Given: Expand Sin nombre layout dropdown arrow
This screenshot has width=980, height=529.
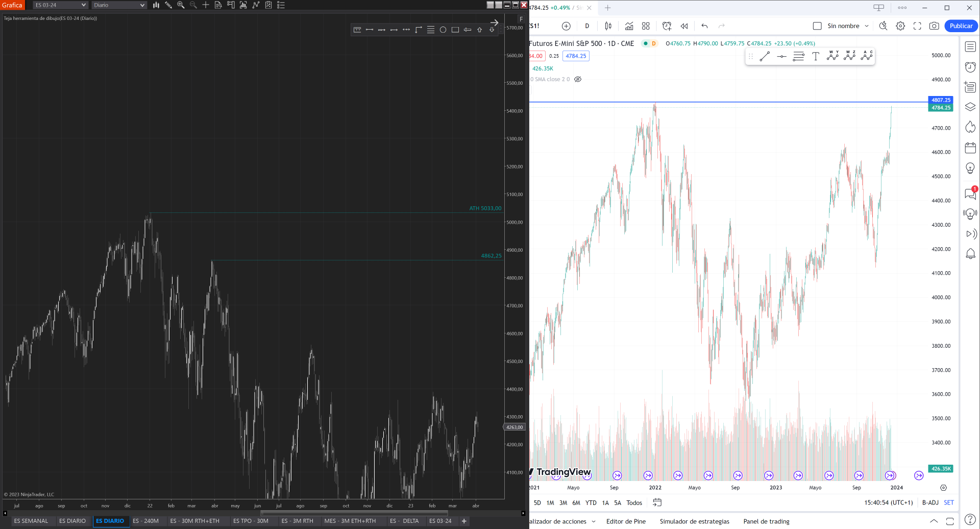Looking at the screenshot, I should point(867,26).
